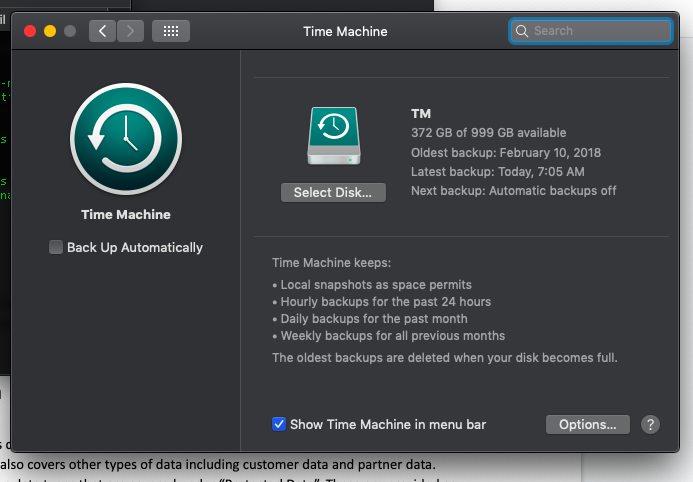Click the Time Machine window title
This screenshot has width=693, height=482.
tap(345, 31)
